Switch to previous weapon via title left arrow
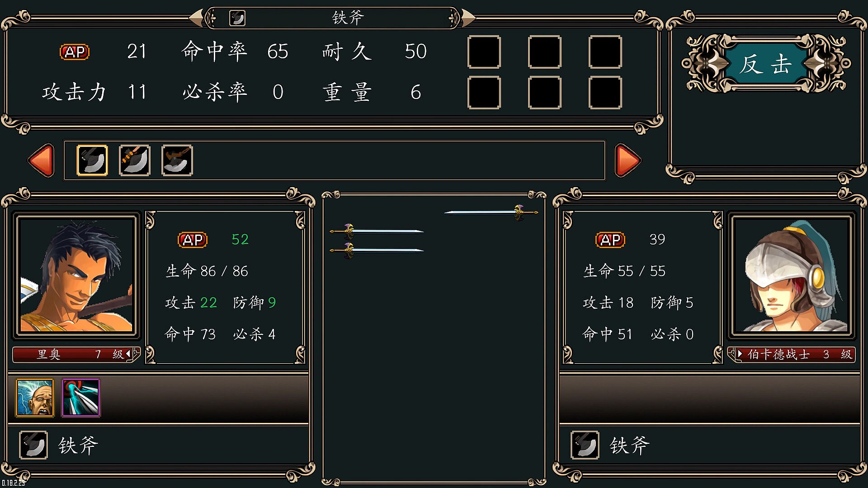 (197, 18)
